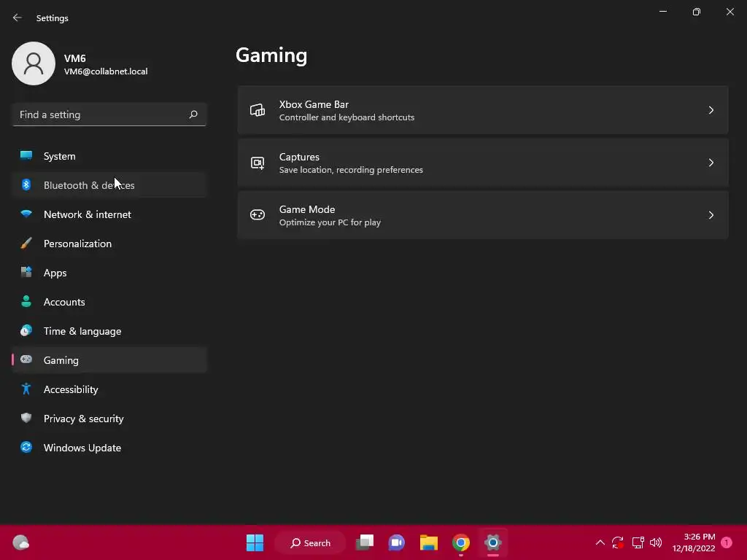Open the Windows Start menu
Image resolution: width=747 pixels, height=560 pixels.
click(255, 542)
